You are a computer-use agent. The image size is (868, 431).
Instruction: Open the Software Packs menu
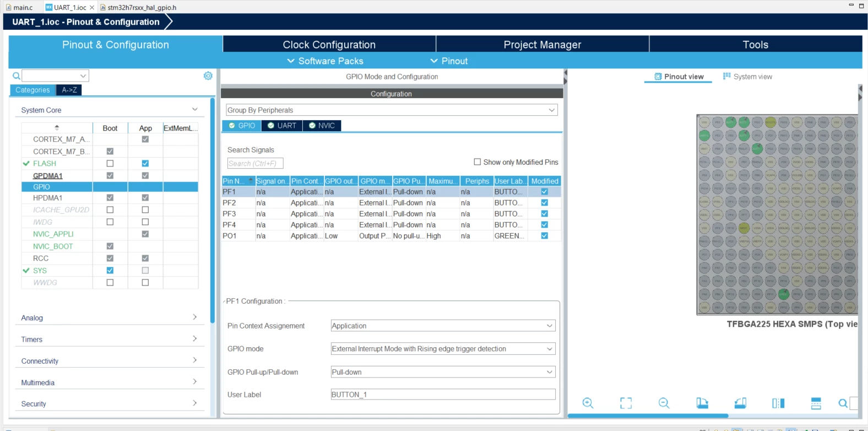tap(325, 61)
